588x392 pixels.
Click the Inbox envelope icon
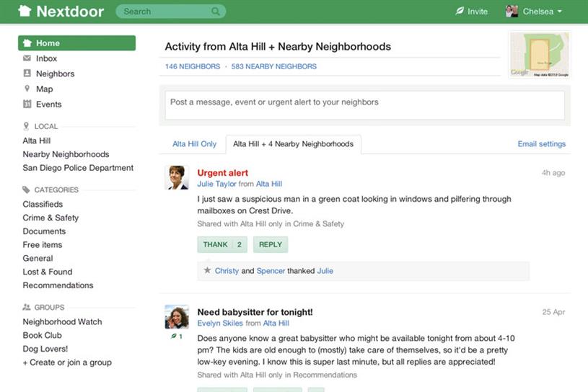27,58
